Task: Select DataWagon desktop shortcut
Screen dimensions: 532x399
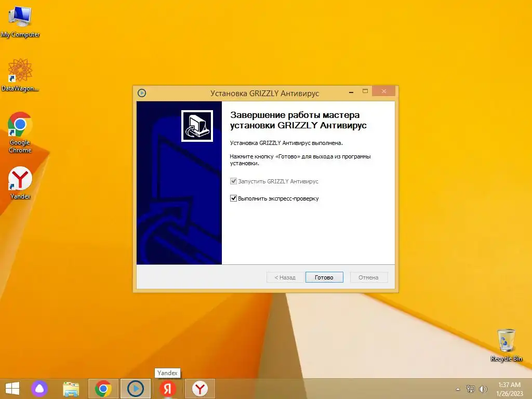Action: [20, 75]
